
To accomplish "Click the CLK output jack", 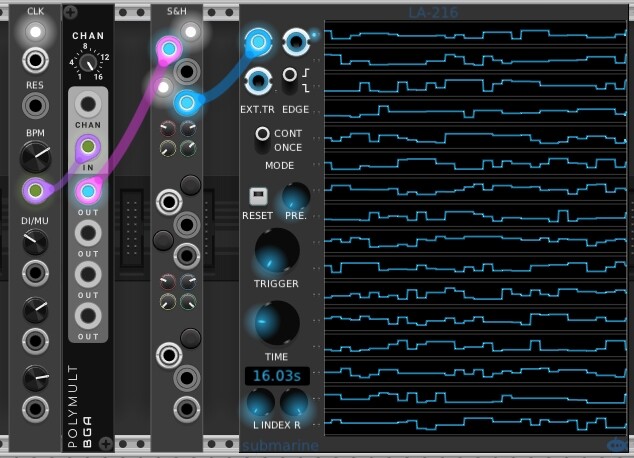I will pos(36,59).
